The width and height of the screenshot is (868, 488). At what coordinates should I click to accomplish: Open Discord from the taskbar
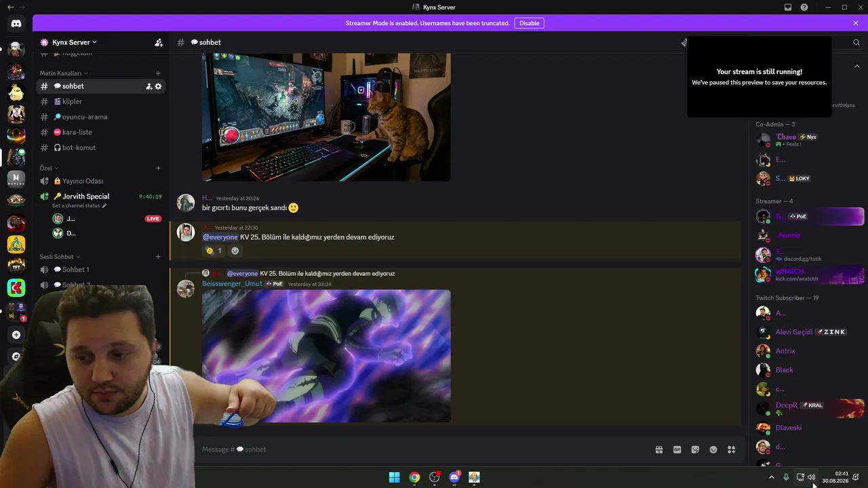pos(454,477)
